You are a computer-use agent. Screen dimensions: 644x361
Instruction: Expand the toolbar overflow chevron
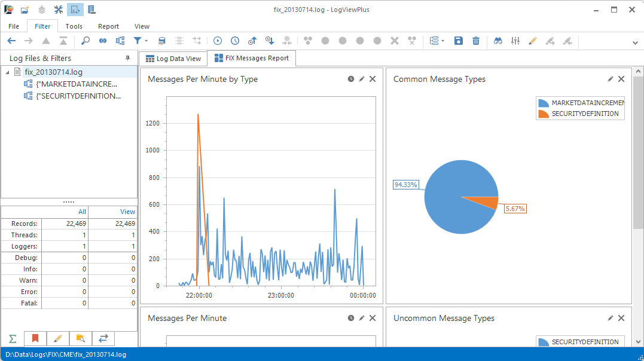click(x=635, y=42)
